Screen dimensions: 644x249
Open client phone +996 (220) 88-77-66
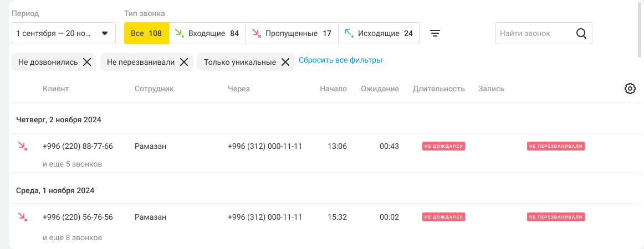(x=78, y=146)
